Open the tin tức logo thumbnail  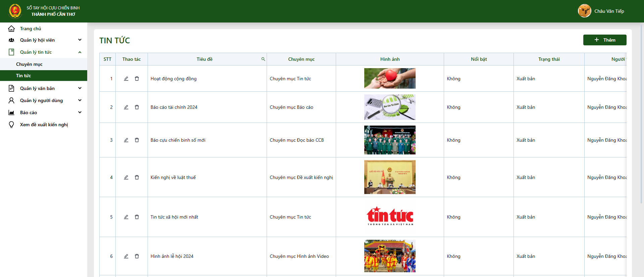coord(390,217)
